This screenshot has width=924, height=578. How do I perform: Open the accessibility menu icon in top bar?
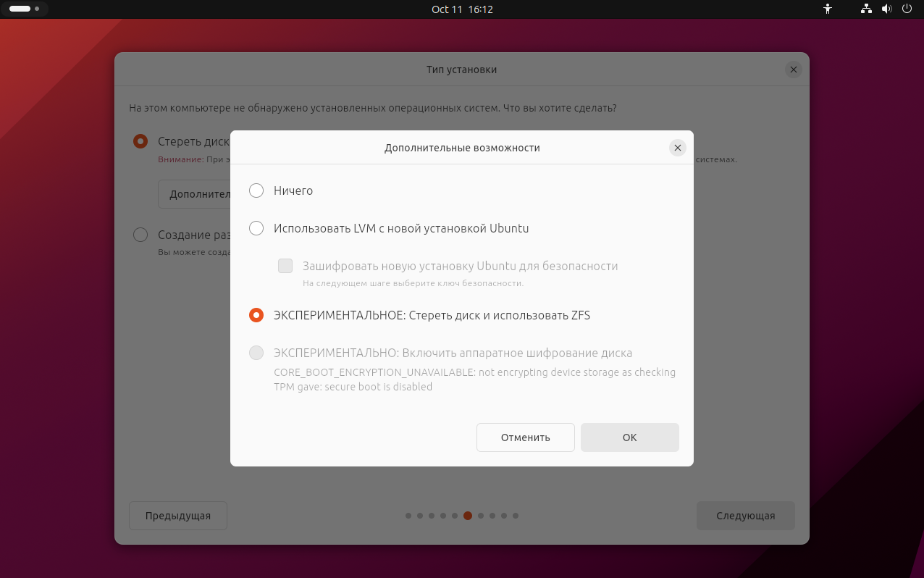(828, 9)
